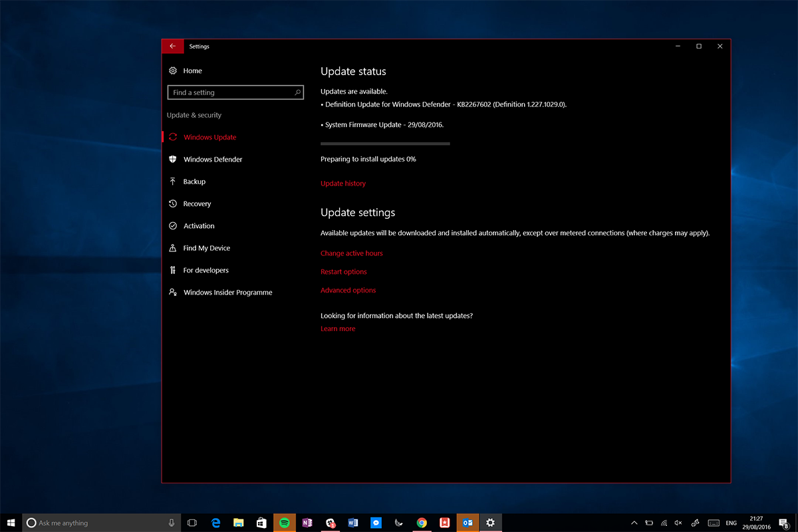The height and width of the screenshot is (532, 798).
Task: Click the Learn more link
Action: (338, 329)
